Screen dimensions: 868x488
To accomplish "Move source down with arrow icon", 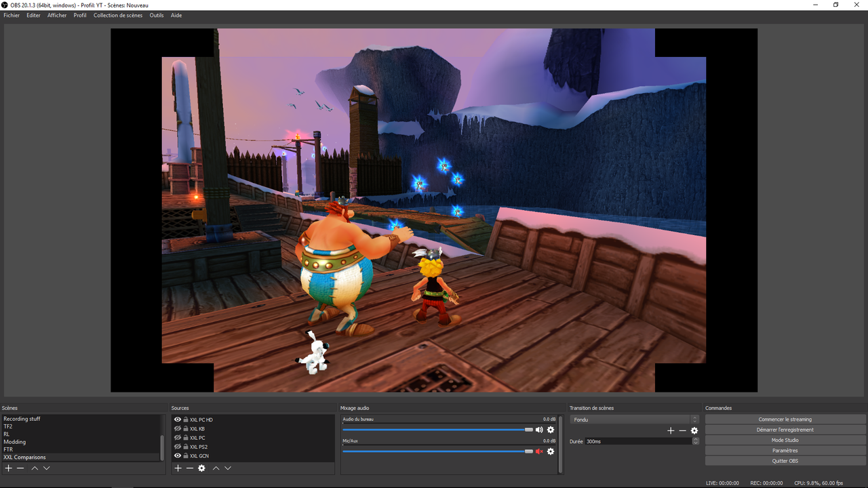I will click(228, 468).
